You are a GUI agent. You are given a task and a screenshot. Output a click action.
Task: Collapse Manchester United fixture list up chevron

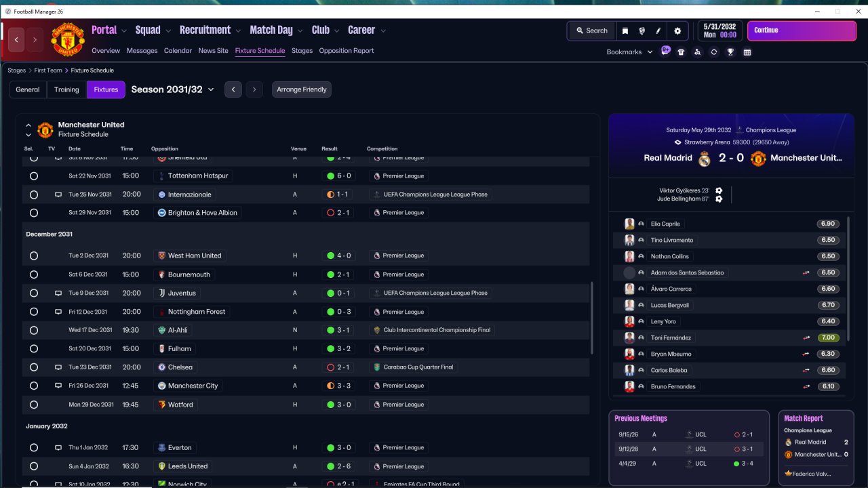pos(28,125)
